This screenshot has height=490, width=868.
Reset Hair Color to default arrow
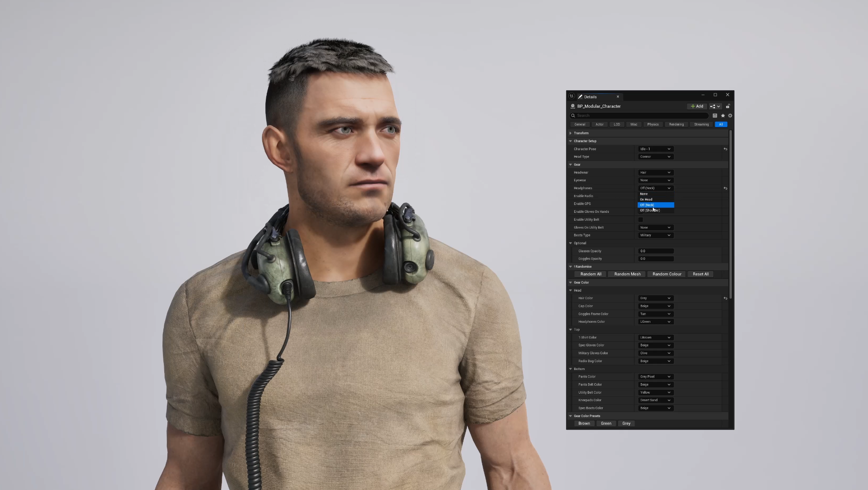(725, 298)
